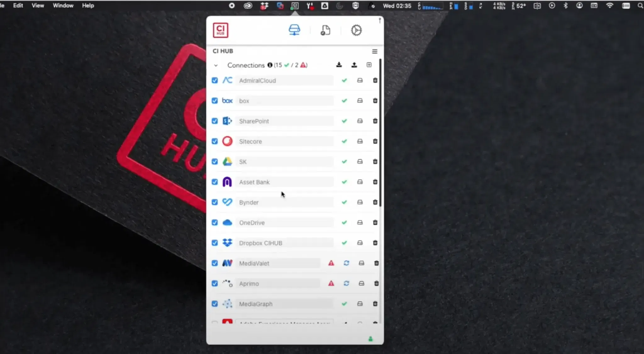Click the drive icon for SharePoint
This screenshot has width=644, height=354.
point(360,121)
